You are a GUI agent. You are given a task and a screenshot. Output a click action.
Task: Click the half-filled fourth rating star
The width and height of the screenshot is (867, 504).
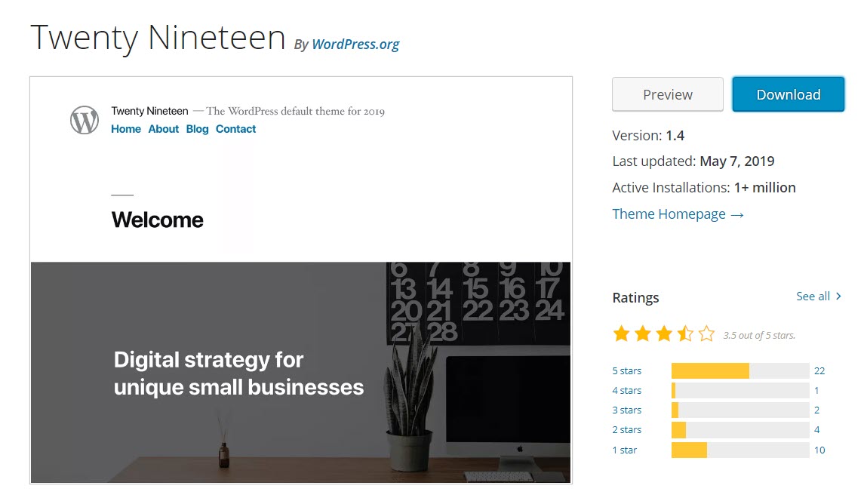click(685, 333)
